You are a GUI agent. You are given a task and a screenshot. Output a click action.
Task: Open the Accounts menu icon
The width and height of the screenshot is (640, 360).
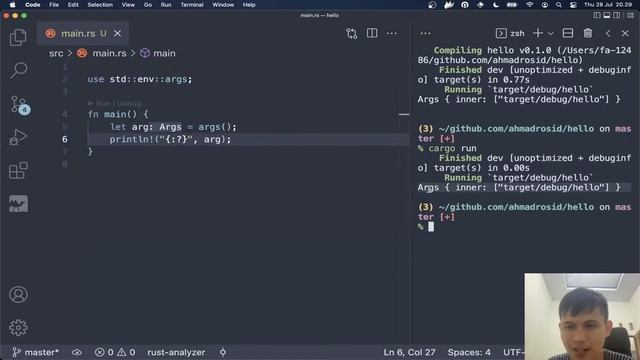click(x=18, y=294)
